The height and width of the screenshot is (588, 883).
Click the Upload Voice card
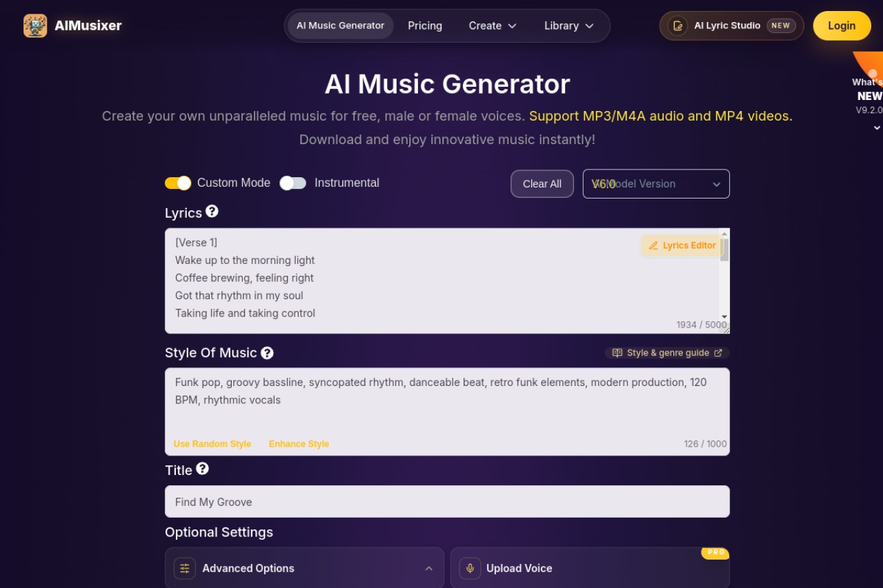point(590,568)
